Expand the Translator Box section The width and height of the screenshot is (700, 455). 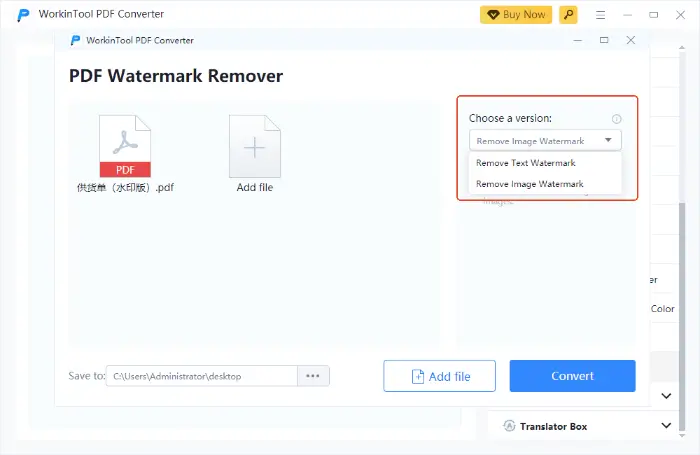666,426
